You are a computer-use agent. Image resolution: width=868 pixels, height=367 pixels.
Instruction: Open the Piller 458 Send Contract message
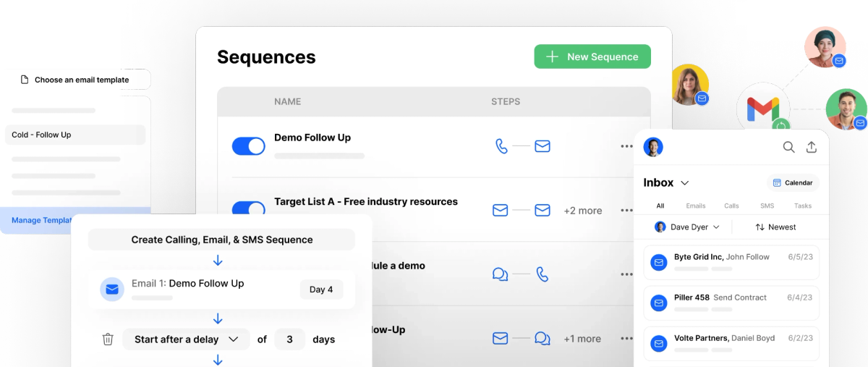coord(731,303)
